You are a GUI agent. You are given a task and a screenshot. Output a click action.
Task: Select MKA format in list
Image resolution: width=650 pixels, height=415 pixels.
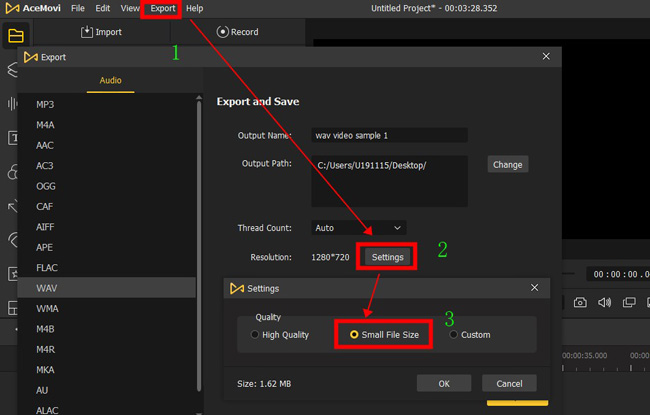click(x=107, y=370)
